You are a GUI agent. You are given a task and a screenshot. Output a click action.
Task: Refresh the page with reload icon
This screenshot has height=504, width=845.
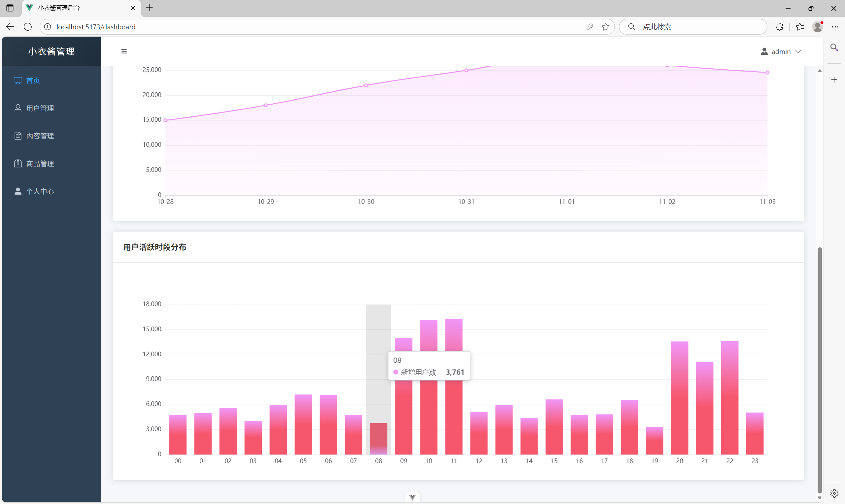(x=28, y=26)
